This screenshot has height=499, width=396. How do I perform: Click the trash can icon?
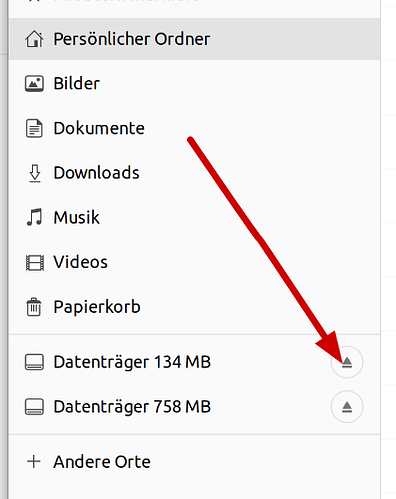[x=34, y=307]
